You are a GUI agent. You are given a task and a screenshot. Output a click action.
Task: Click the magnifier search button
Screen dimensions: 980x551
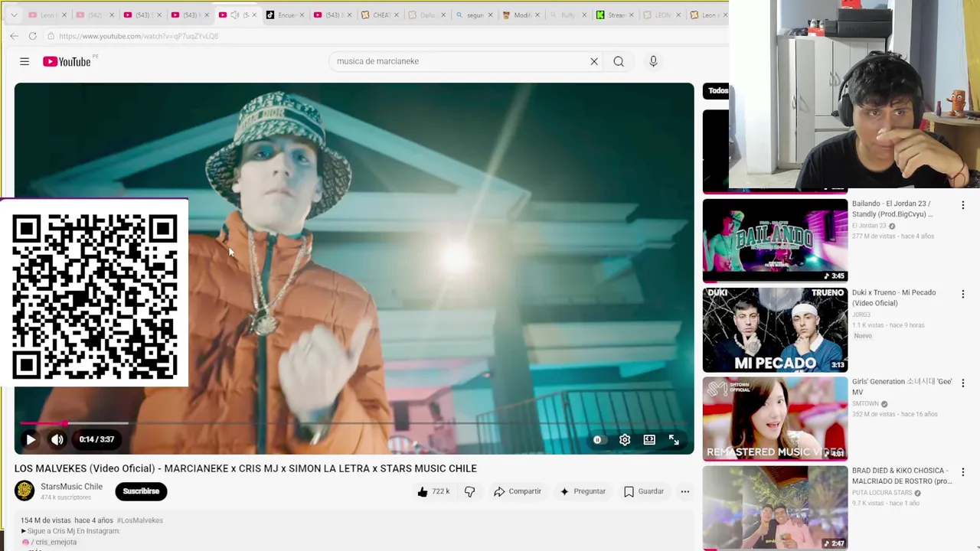coord(619,61)
